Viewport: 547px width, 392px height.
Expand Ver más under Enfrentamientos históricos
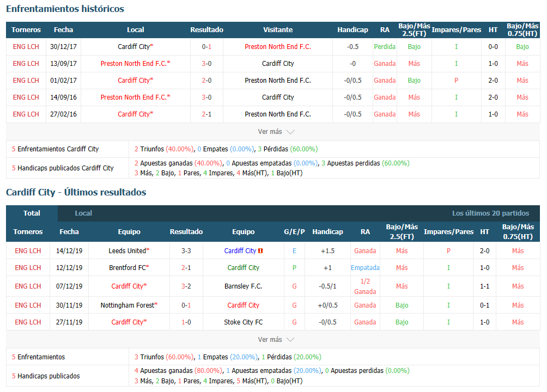point(276,132)
